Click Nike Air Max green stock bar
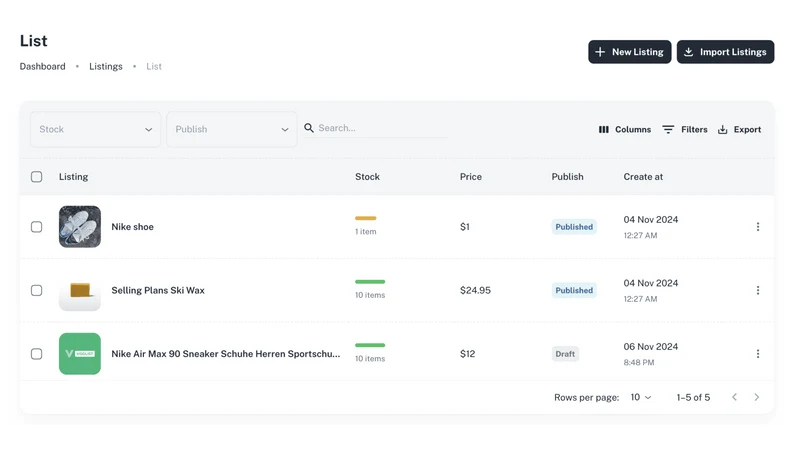 (x=370, y=345)
